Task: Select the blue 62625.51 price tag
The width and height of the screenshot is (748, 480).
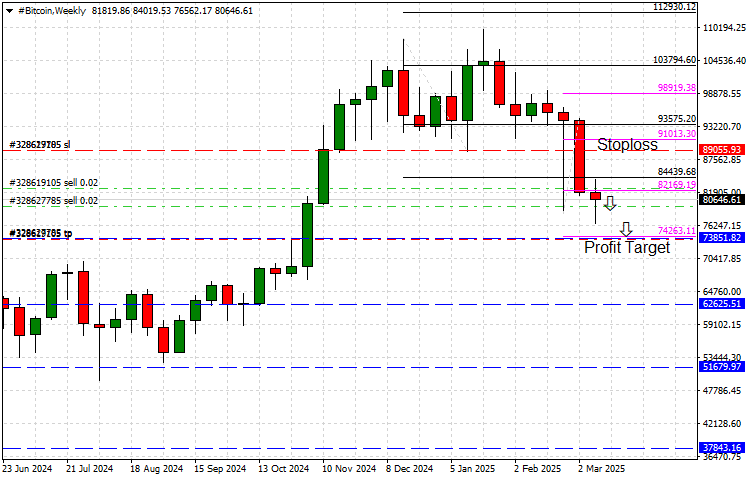Action: [x=722, y=303]
